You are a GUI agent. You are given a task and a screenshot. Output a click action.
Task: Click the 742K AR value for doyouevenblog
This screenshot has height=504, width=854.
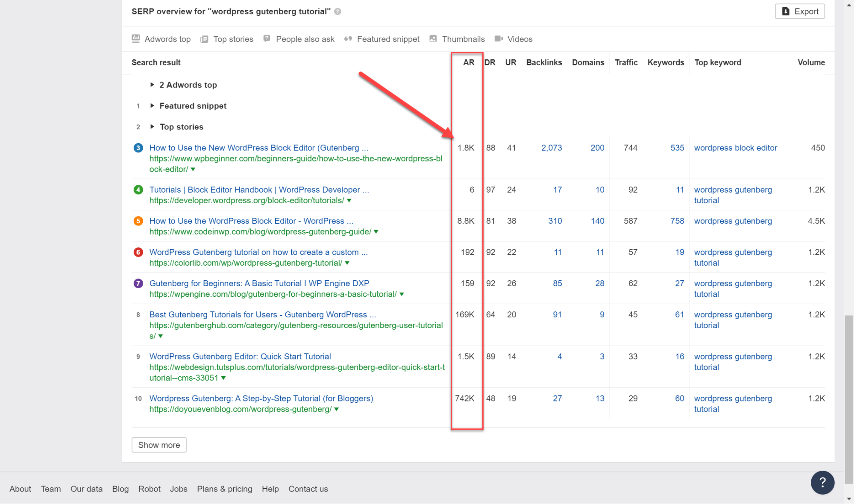465,398
